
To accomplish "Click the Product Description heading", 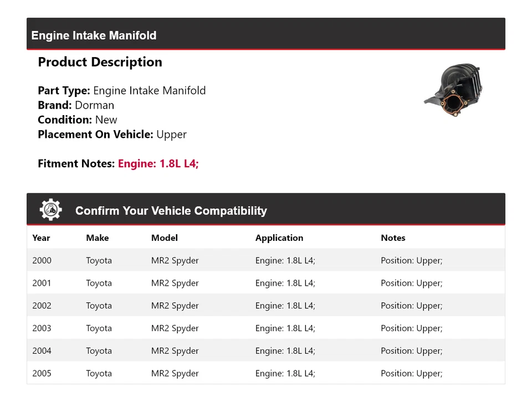I will (100, 62).
